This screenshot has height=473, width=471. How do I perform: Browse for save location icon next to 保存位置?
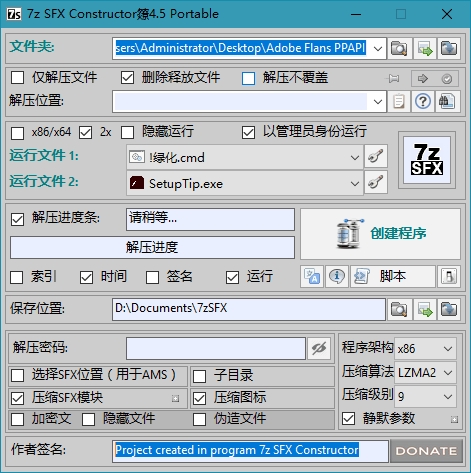pos(399,310)
